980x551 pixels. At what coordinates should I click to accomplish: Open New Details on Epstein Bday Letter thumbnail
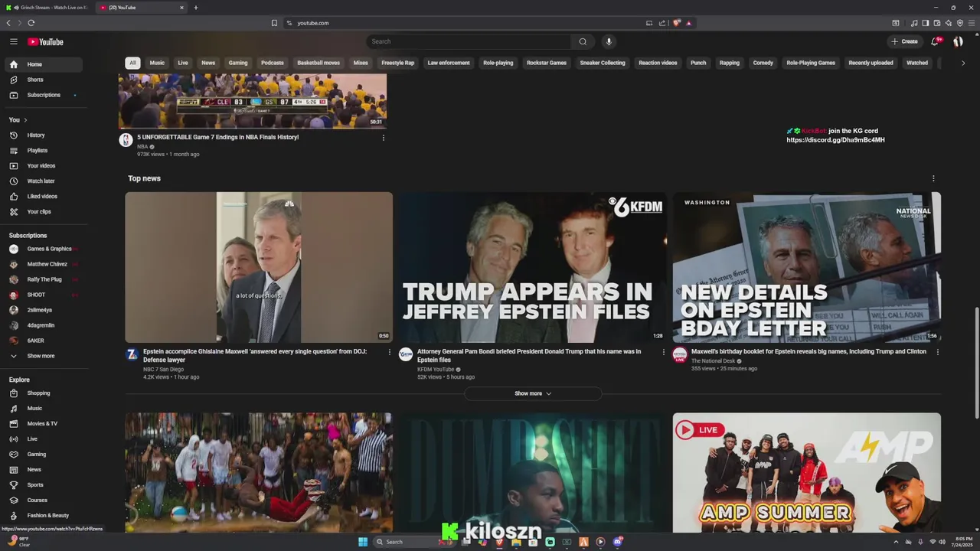pos(807,267)
